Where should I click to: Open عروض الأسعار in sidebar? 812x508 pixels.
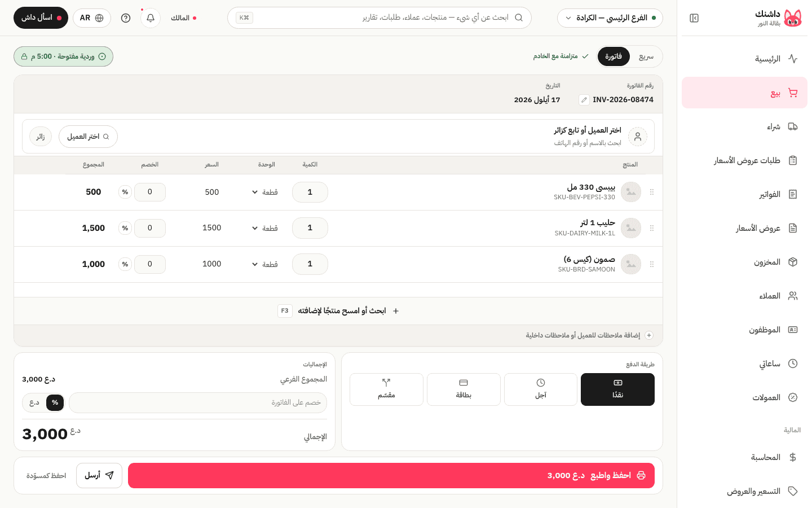[x=744, y=228]
